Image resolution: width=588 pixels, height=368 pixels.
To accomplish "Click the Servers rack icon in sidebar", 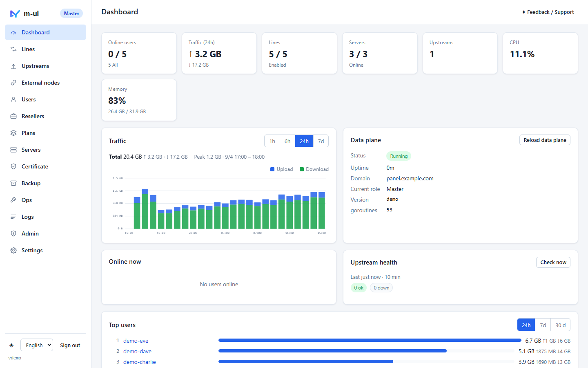I will click(x=13, y=150).
